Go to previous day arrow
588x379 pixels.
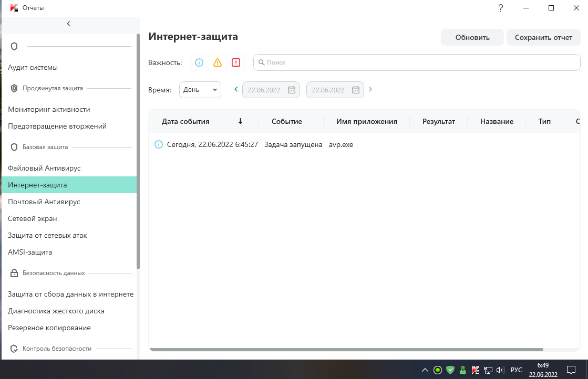click(236, 89)
